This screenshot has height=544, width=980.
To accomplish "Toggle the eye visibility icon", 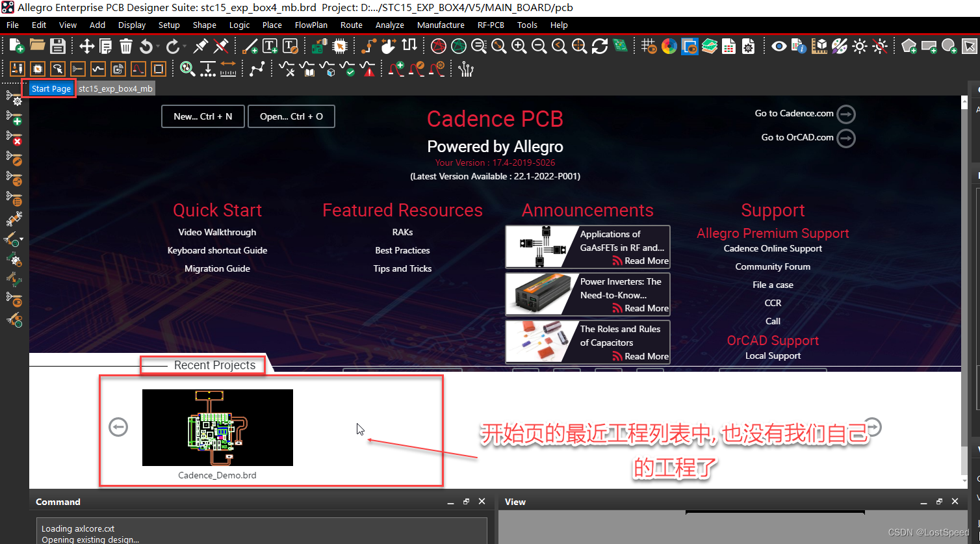I will click(779, 46).
